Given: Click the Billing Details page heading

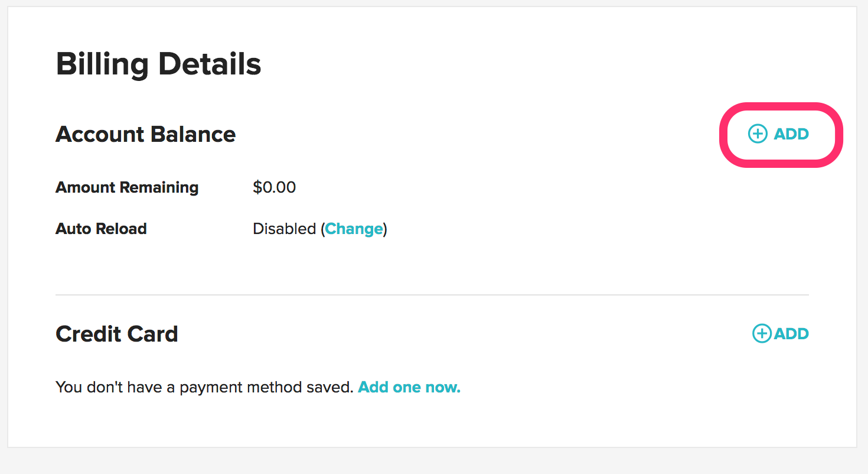Looking at the screenshot, I should coord(158,64).
